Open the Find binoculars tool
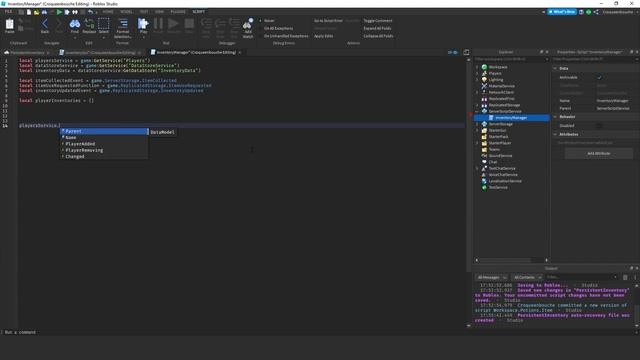The image size is (640, 360). point(74,25)
